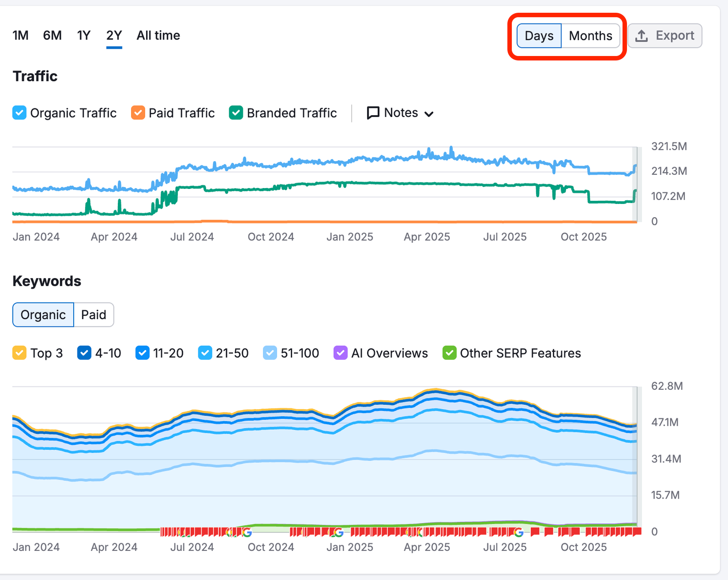Switch to the 1M time range tab
This screenshot has height=580, width=728.
(x=20, y=36)
